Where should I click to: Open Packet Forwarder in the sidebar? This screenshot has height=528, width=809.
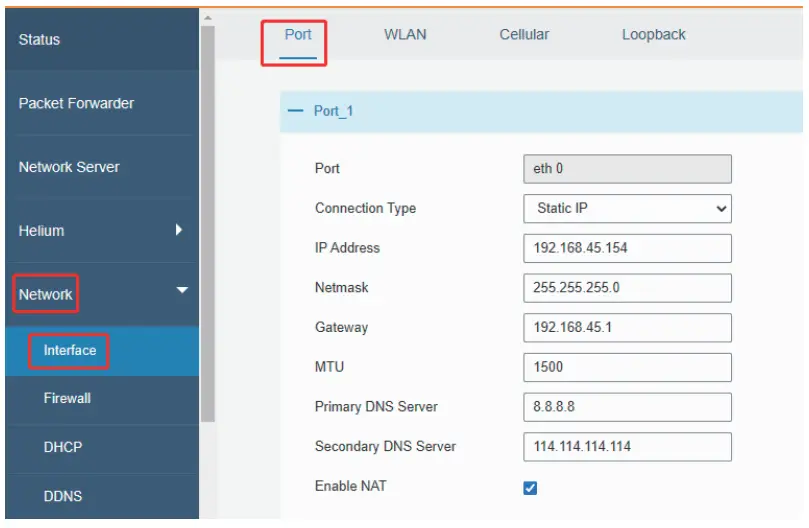76,103
